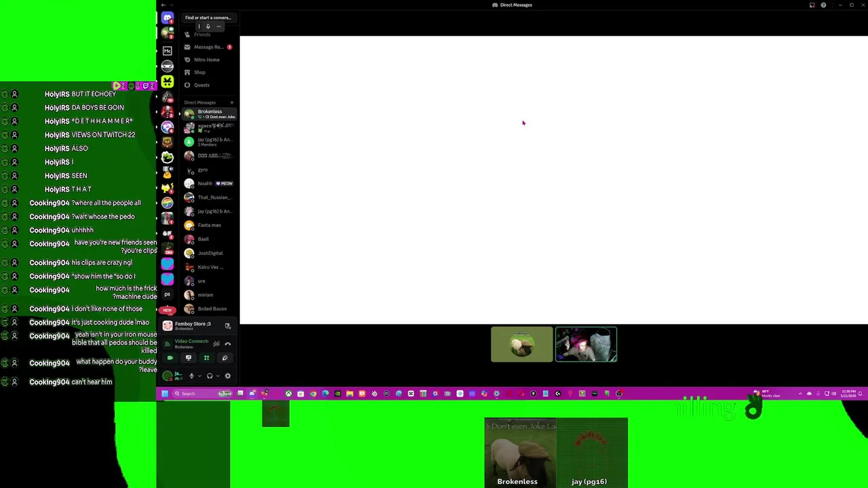Open Kairo Vex direct message
The height and width of the screenshot is (488, 868).
click(210, 267)
